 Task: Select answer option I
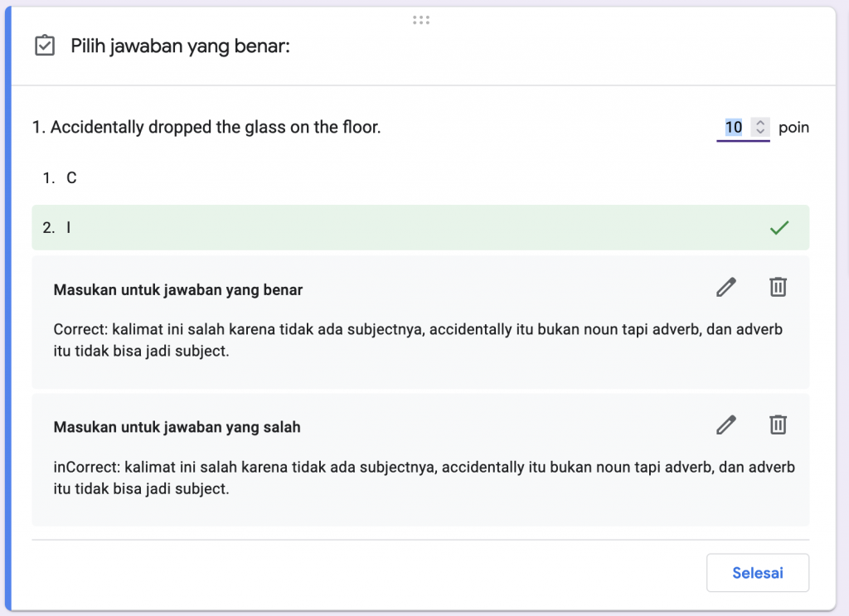tap(68, 228)
